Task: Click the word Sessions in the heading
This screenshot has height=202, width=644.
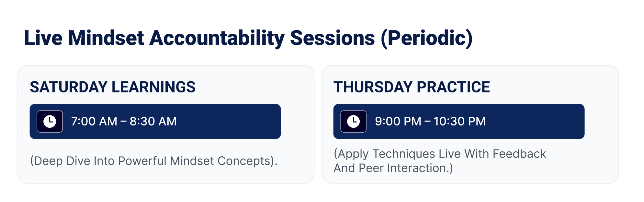Action: coord(333,38)
